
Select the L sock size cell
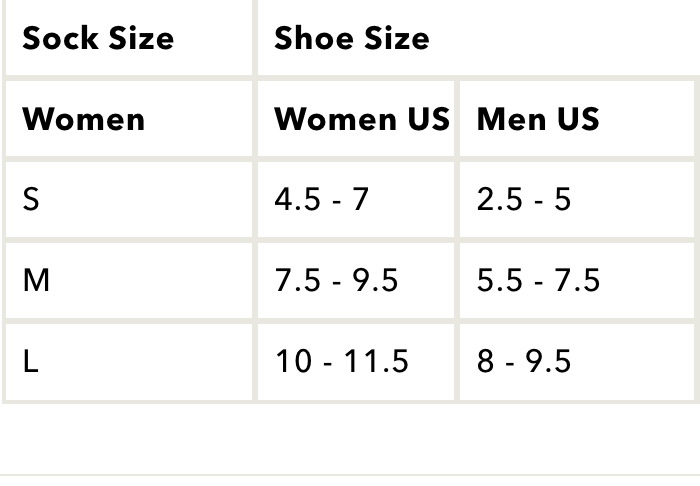tap(31, 361)
